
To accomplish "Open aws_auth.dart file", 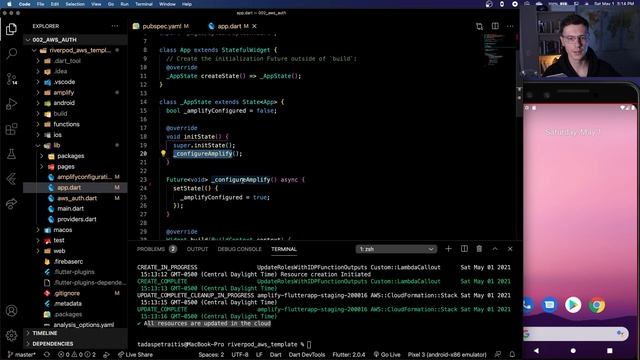I will pyautogui.click(x=76, y=198).
